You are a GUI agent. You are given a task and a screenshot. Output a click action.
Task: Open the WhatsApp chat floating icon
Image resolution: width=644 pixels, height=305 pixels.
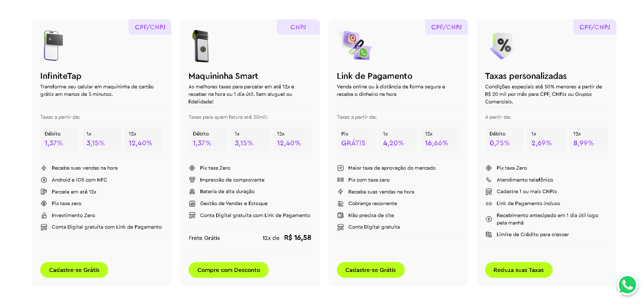point(627,285)
